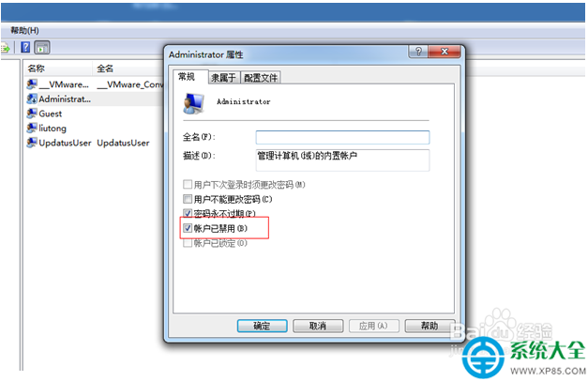Click the dialog's question mark help button
588x381 pixels.
[x=418, y=52]
